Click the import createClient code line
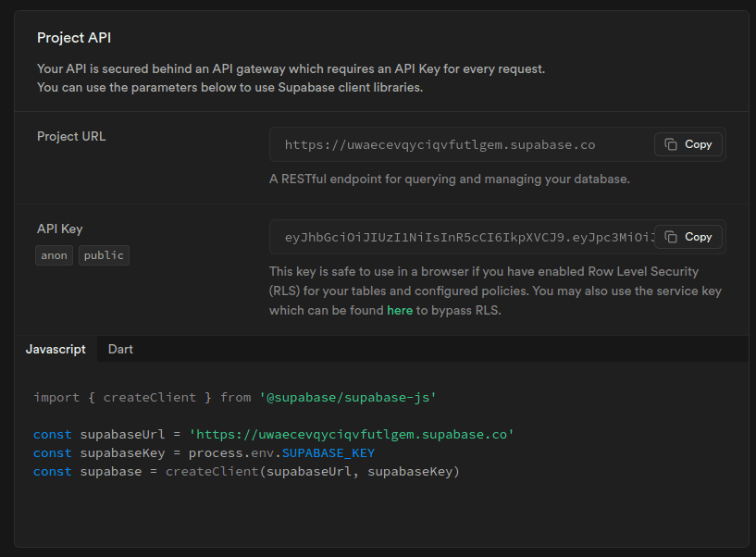756x557 pixels. tap(235, 397)
